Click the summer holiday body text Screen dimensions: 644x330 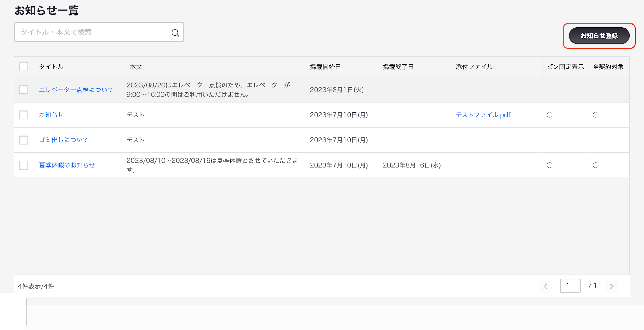click(x=212, y=165)
